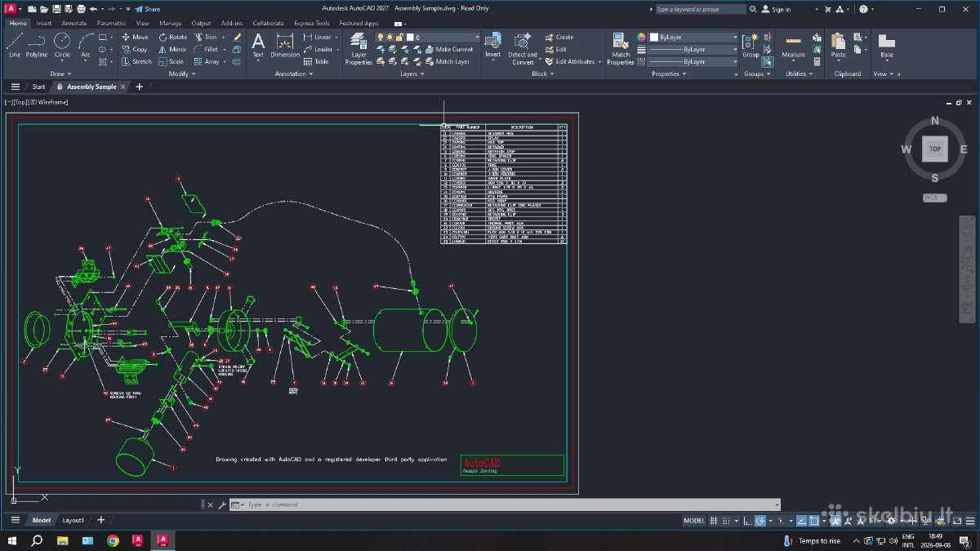Click Match Properties tool
980x551 pixels.
621,49
